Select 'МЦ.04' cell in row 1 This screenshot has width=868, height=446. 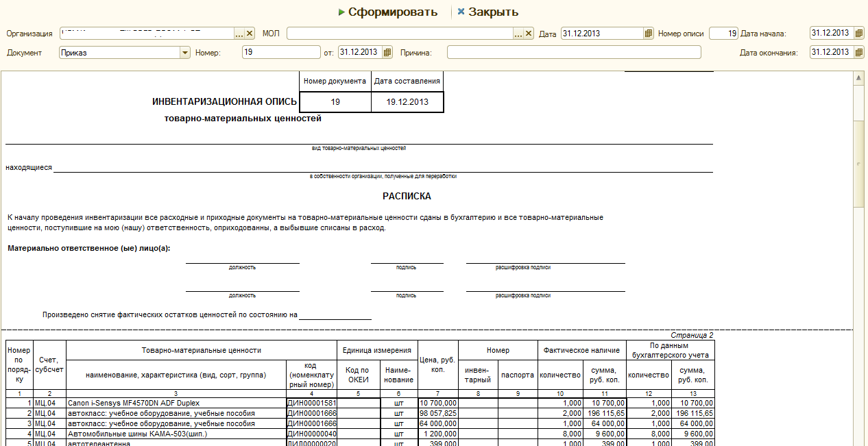tap(49, 404)
